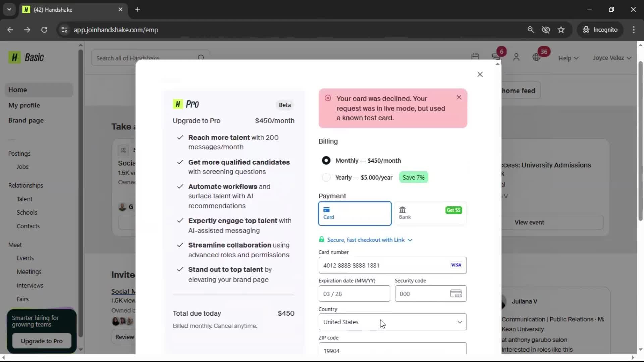Click the Save 7% badge

tap(414, 177)
